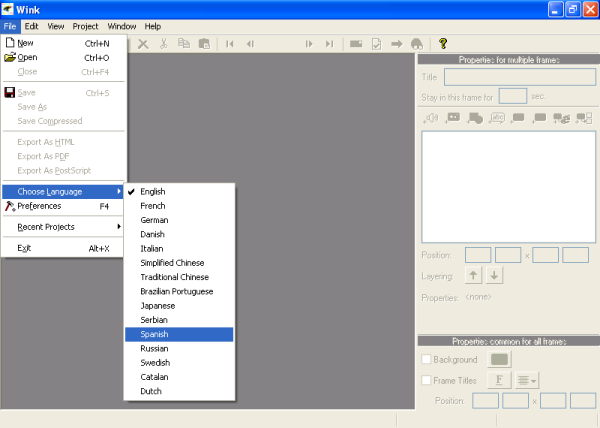Click the Delete X toolbar icon
The width and height of the screenshot is (600, 428).
[x=143, y=44]
